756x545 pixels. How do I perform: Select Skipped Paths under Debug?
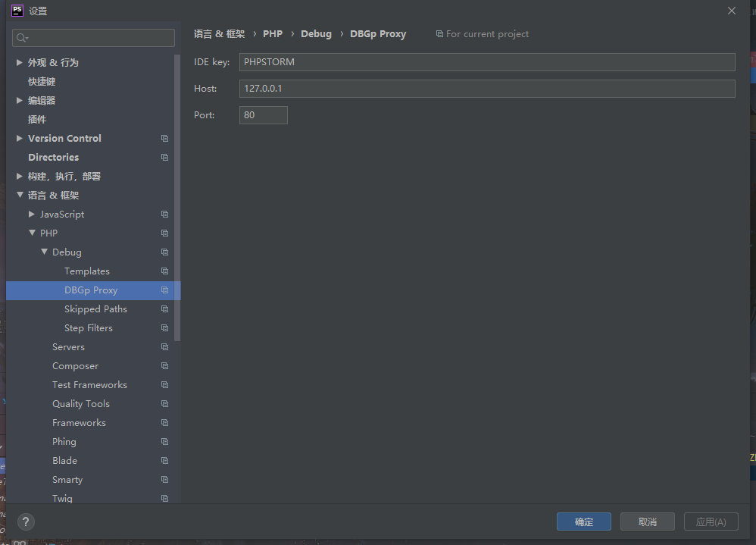pyautogui.click(x=95, y=309)
